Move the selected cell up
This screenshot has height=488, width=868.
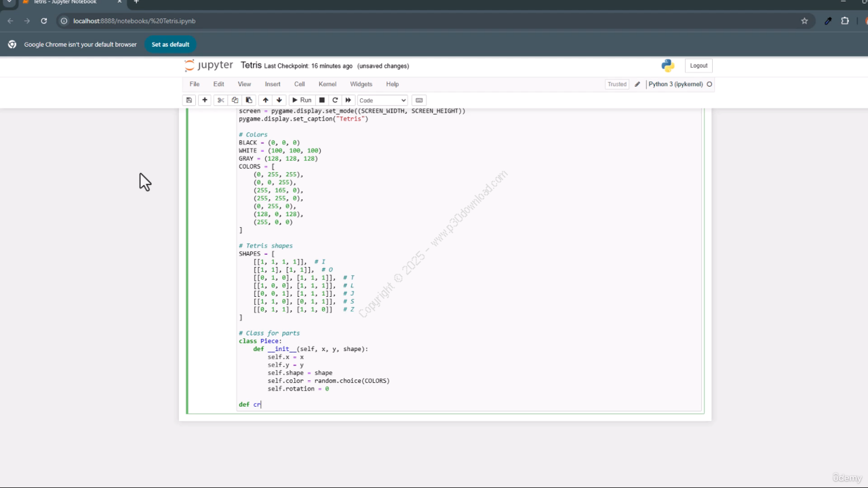pyautogui.click(x=266, y=100)
